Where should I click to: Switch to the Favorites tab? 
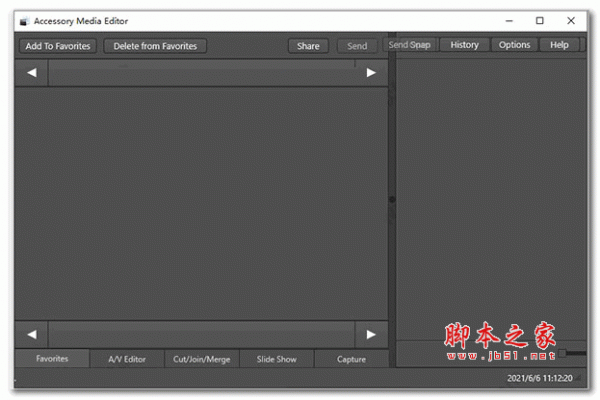coord(52,359)
